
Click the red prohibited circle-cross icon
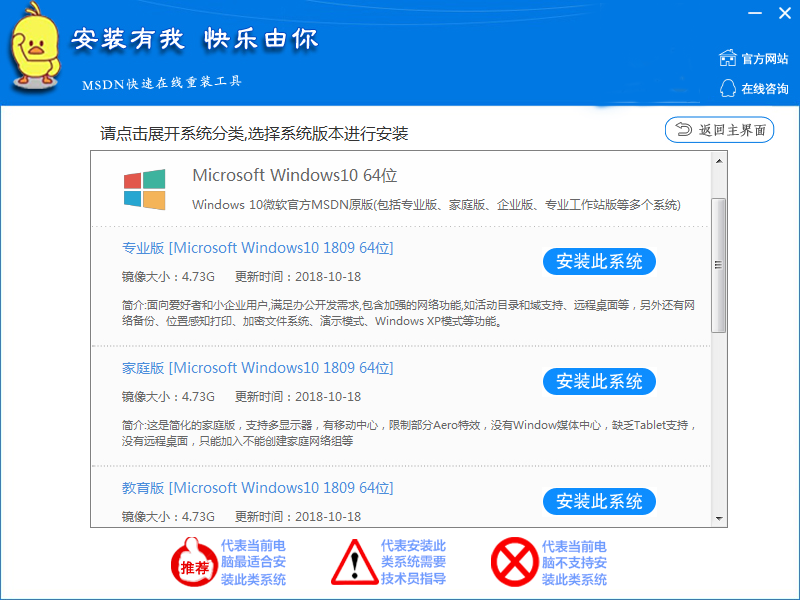point(514,562)
